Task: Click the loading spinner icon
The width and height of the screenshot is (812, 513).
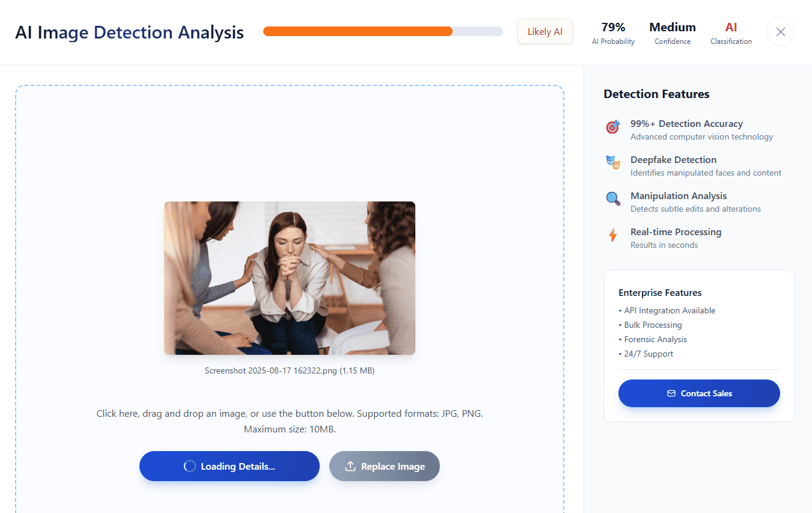Action: click(x=189, y=466)
